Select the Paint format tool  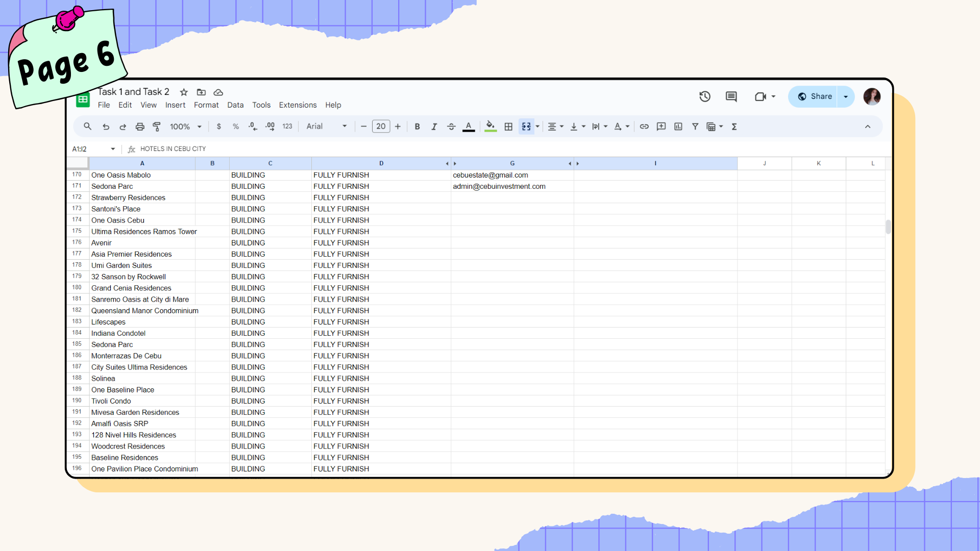point(157,127)
